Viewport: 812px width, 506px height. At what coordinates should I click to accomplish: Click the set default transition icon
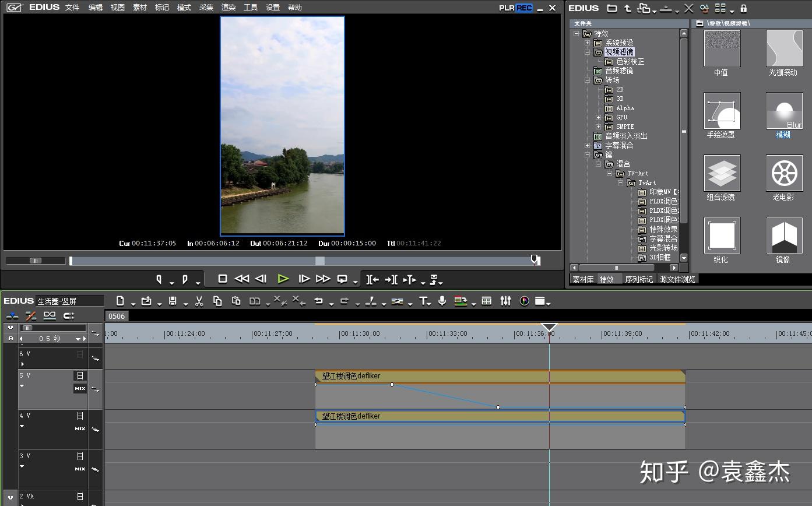pos(397,301)
